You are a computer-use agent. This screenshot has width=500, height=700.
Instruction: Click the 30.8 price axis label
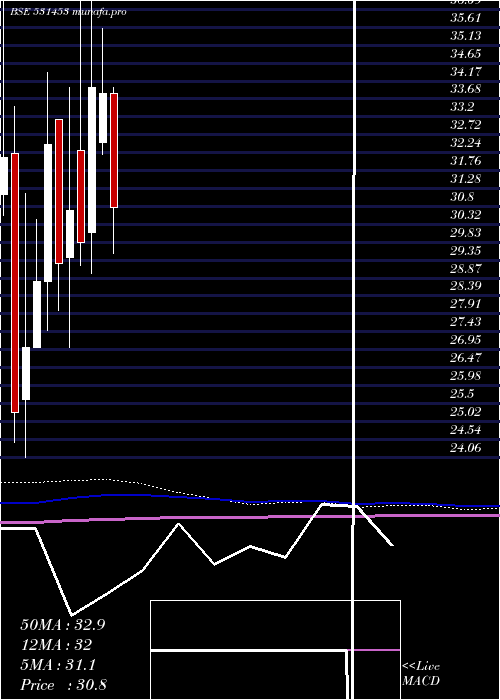(462, 196)
